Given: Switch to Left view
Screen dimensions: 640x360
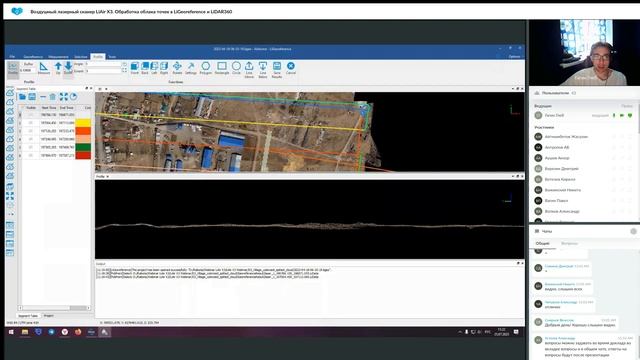Looking at the screenshot, I should click(154, 68).
